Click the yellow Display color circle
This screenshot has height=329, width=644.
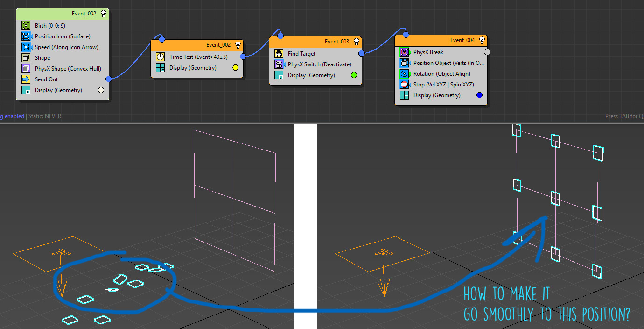tap(235, 68)
